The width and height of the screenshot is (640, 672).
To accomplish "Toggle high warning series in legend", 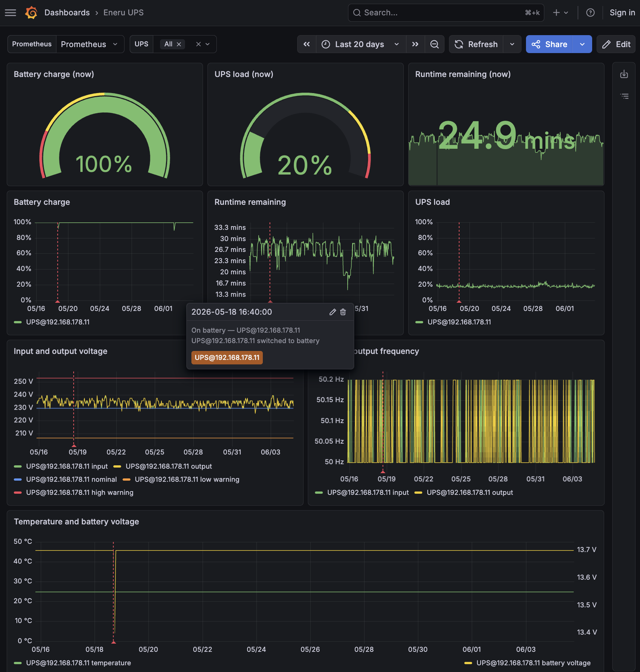I will pos(80,493).
